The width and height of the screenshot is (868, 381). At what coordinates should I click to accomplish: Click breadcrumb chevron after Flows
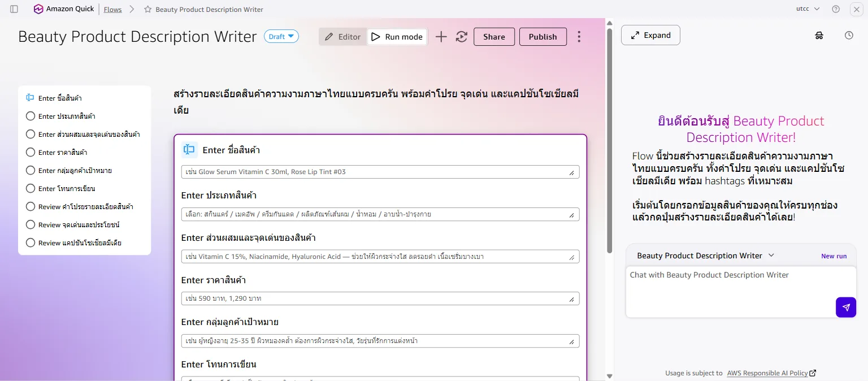click(132, 9)
